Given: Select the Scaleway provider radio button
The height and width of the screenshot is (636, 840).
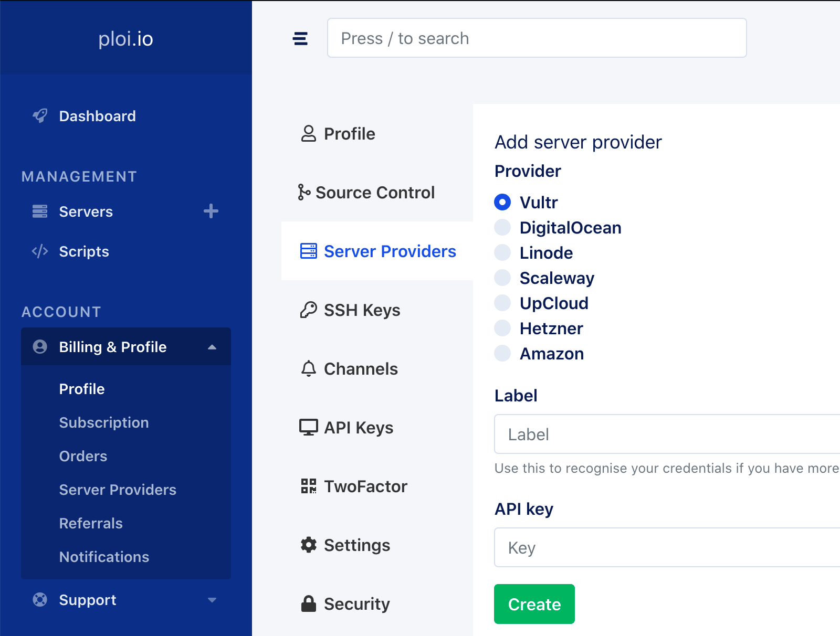Looking at the screenshot, I should [x=502, y=278].
